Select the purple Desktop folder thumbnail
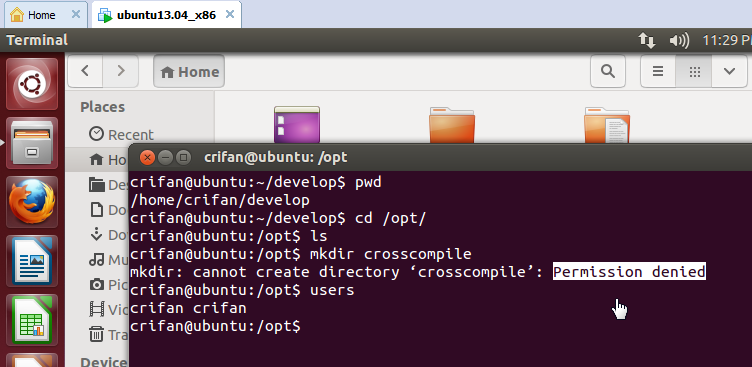 [297, 125]
